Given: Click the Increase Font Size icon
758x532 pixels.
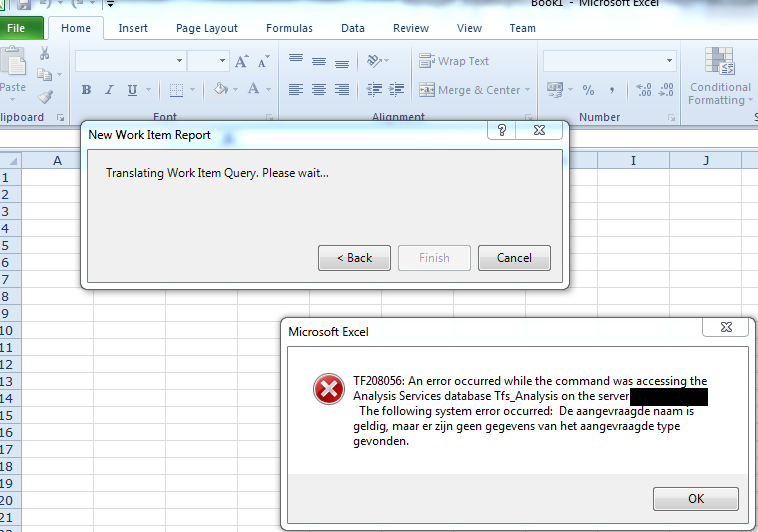Looking at the screenshot, I should pos(242,62).
